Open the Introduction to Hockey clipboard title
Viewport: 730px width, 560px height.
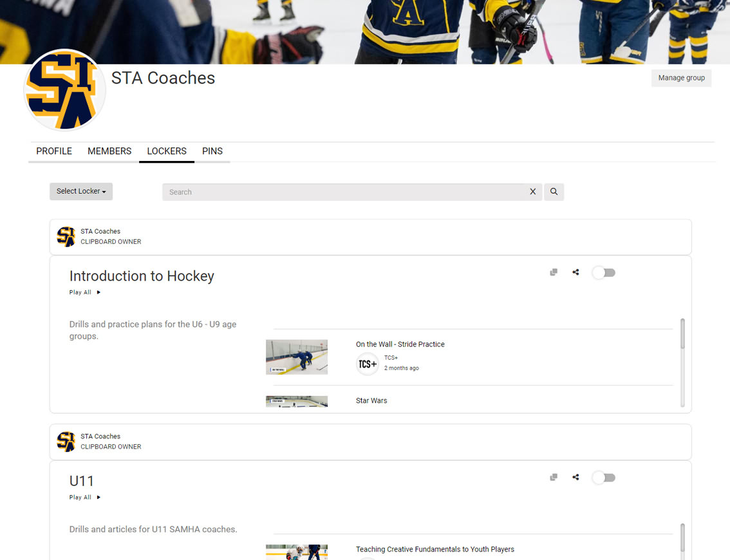142,276
